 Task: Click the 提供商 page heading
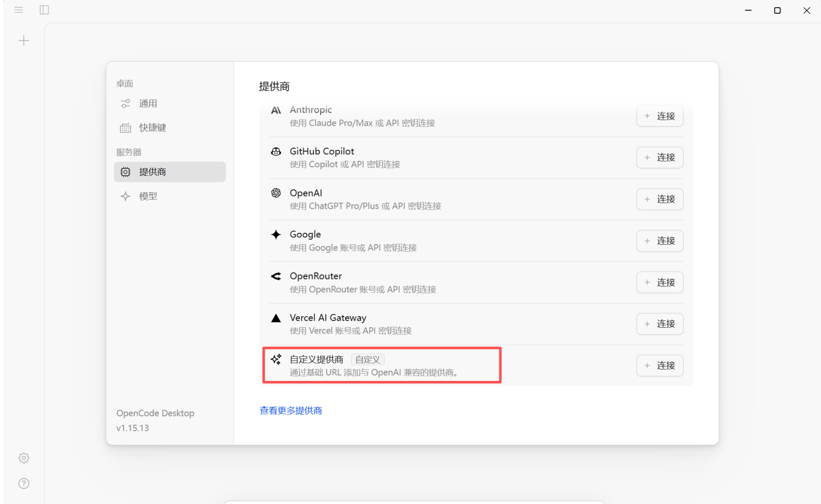pos(274,87)
